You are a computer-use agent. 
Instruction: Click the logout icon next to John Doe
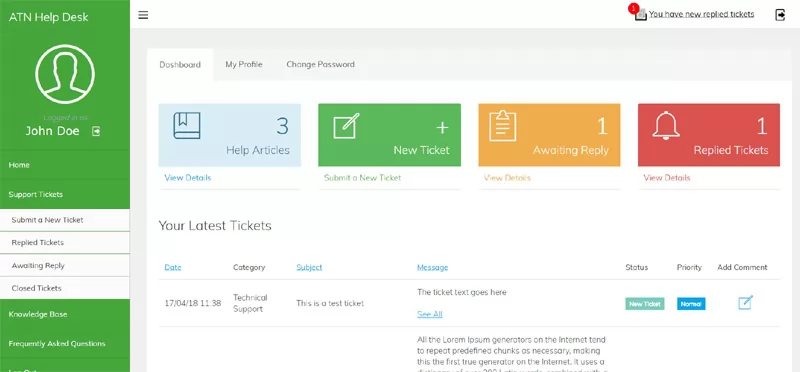click(x=96, y=131)
